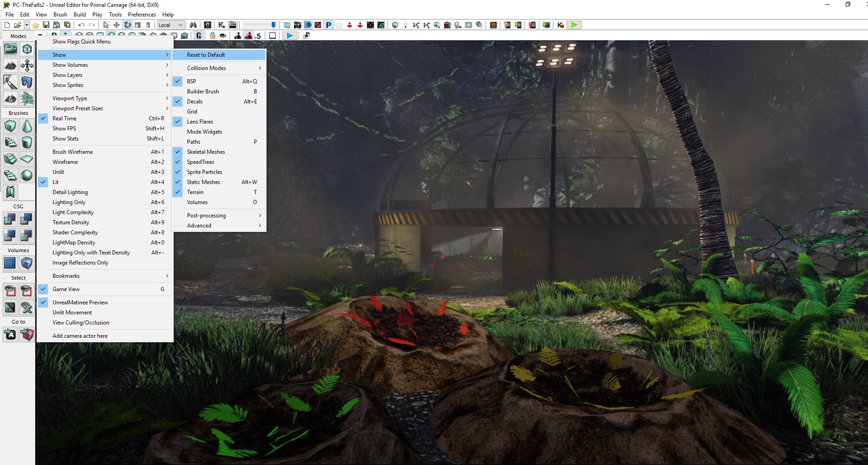Expand the Post-processing submenu

pyautogui.click(x=219, y=216)
